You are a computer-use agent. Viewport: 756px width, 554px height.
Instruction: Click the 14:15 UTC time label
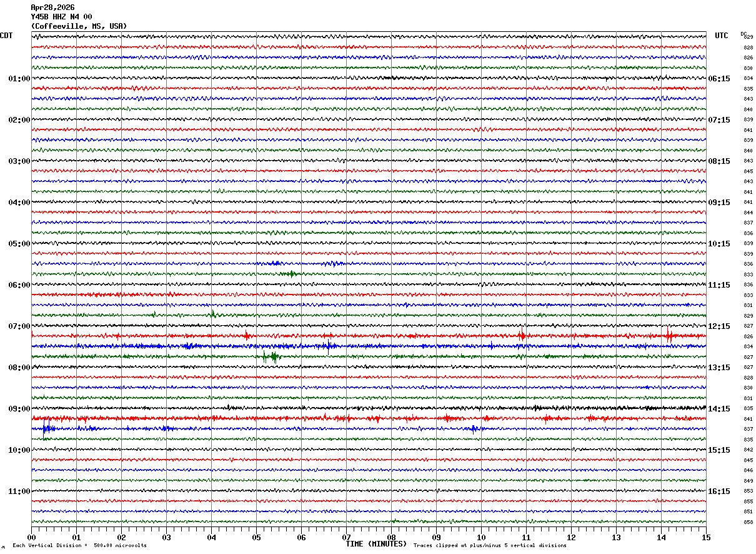point(719,409)
